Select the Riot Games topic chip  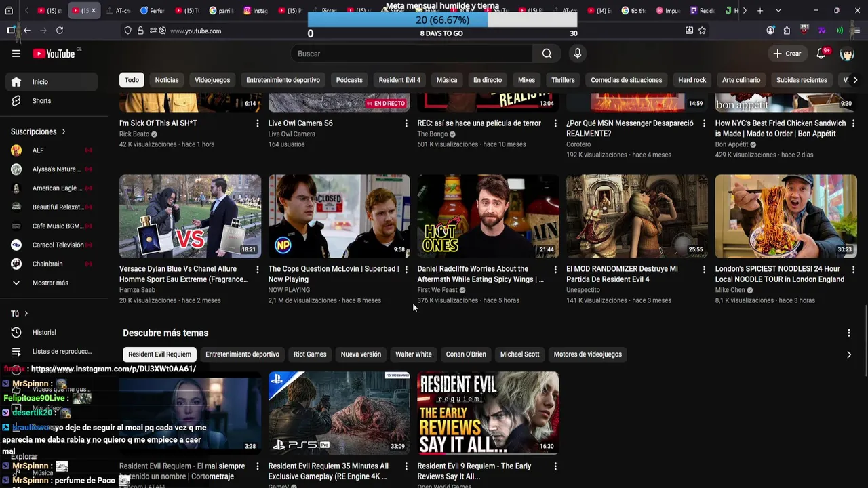(x=310, y=354)
